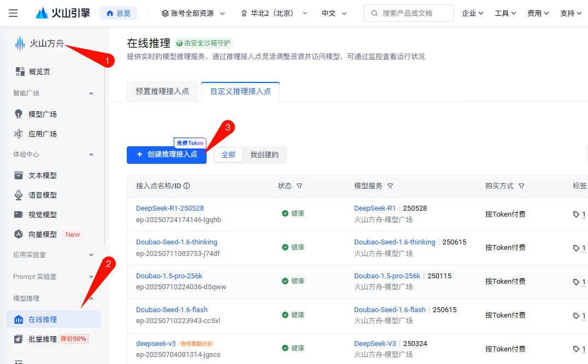Expand the 应用实验室 section
This screenshot has height=364, width=588.
pyautogui.click(x=91, y=255)
